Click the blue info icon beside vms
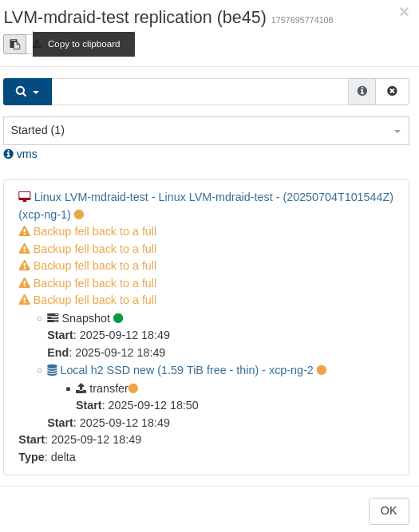This screenshot has width=419, height=532. (x=9, y=154)
